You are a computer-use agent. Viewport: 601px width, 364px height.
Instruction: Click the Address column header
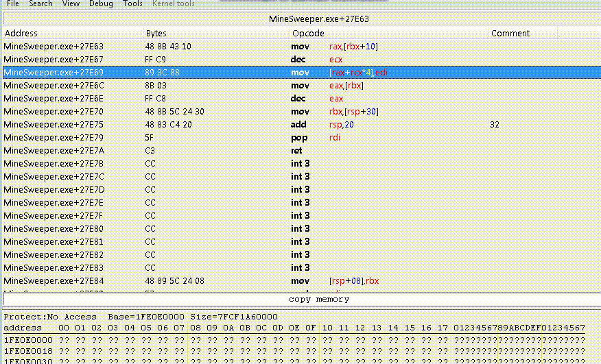pos(73,34)
